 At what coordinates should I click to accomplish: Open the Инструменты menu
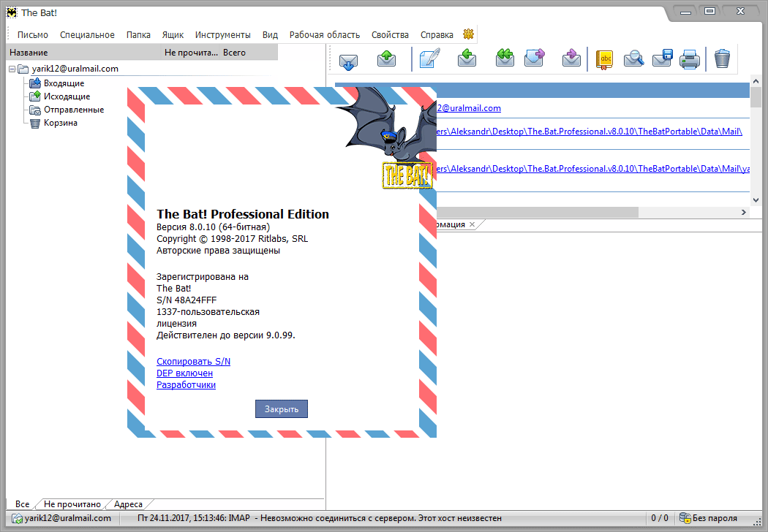coord(223,35)
